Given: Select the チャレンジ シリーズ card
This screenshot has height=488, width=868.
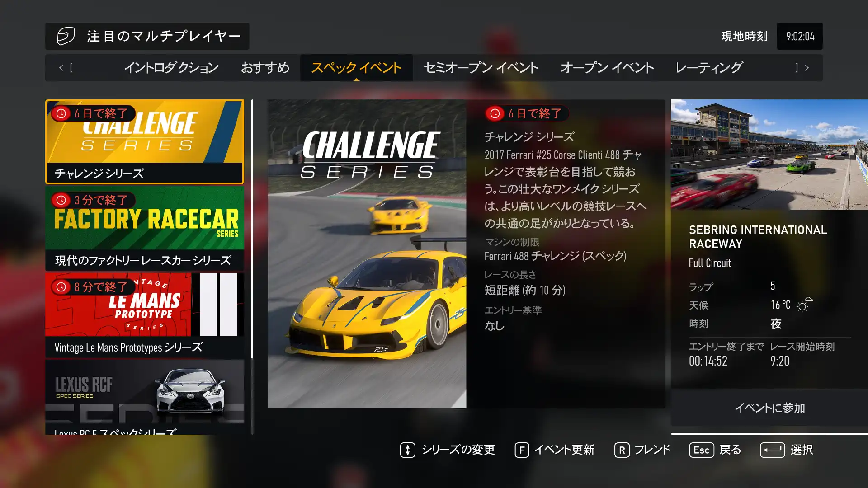Looking at the screenshot, I should click(x=145, y=141).
